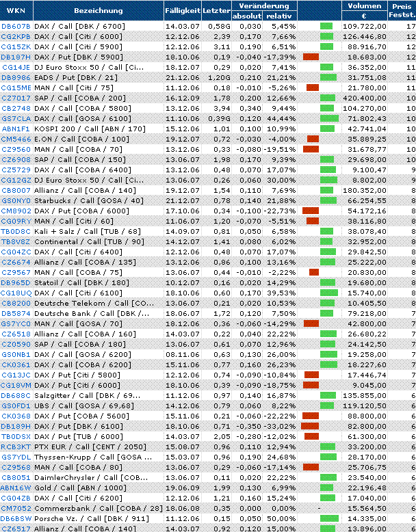416x532 pixels.
Task: Open WKN link CZ9567
Action: coord(16,272)
